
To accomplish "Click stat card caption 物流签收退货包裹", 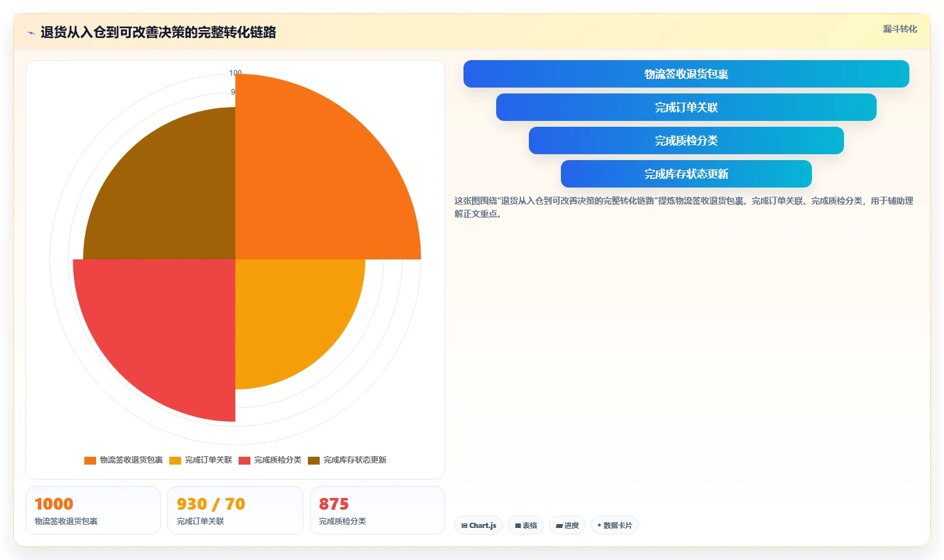I will (x=66, y=521).
